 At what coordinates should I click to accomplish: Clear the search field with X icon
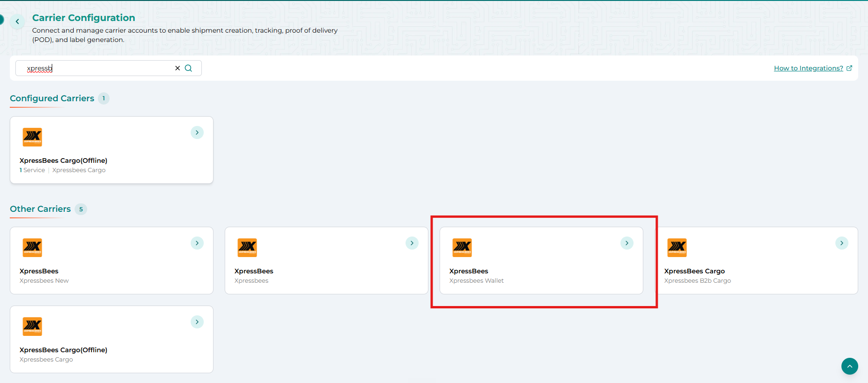[178, 68]
